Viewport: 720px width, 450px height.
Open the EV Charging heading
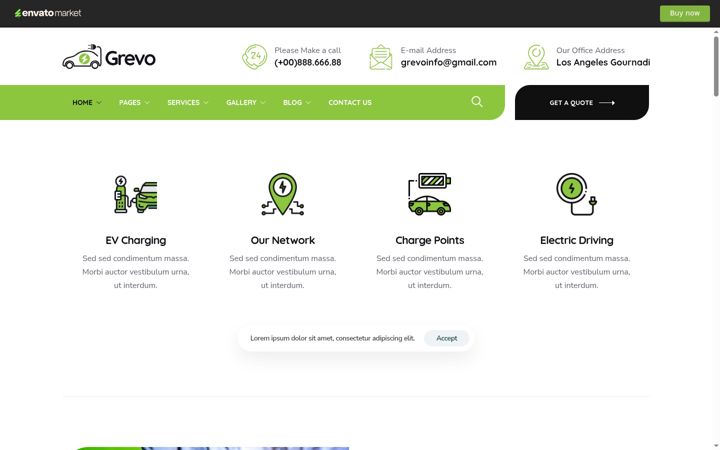click(x=135, y=240)
